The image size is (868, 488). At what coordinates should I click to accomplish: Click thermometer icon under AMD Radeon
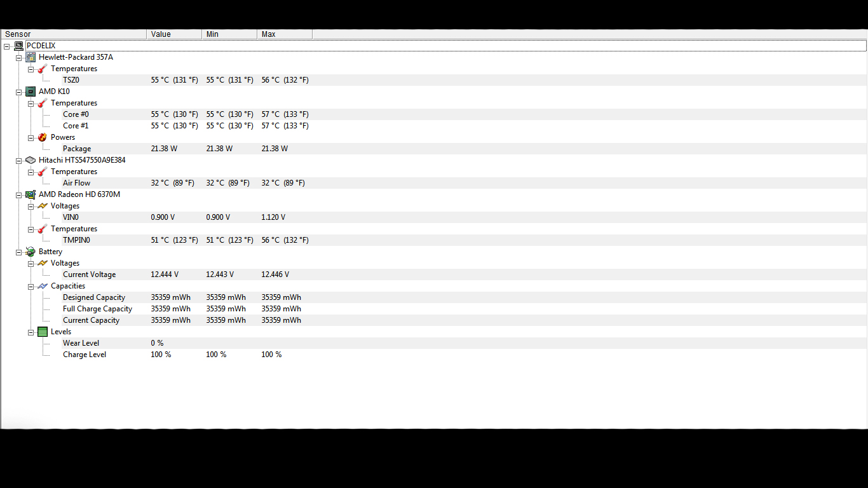tap(43, 229)
